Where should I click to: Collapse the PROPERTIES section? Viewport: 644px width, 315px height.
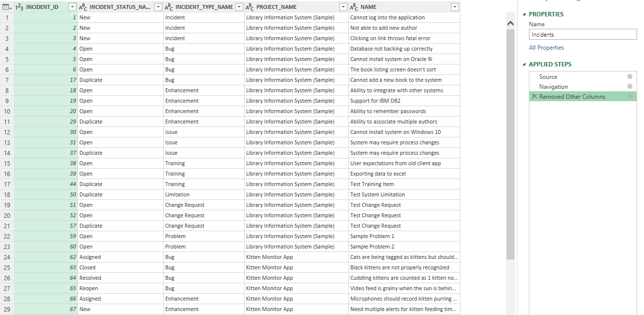[524, 14]
